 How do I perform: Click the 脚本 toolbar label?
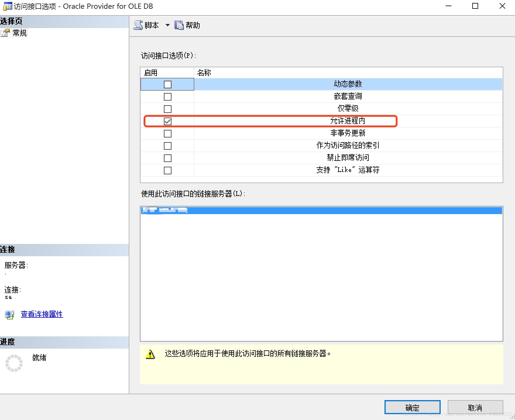[152, 25]
